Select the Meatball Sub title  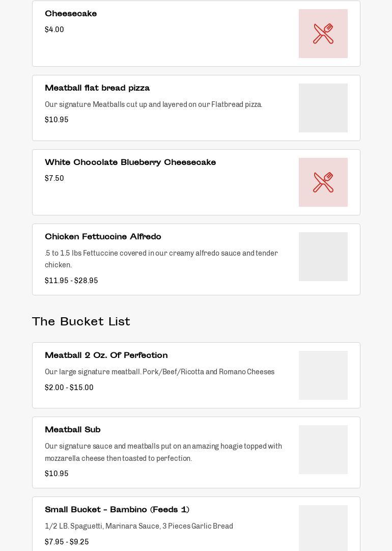[x=73, y=430]
